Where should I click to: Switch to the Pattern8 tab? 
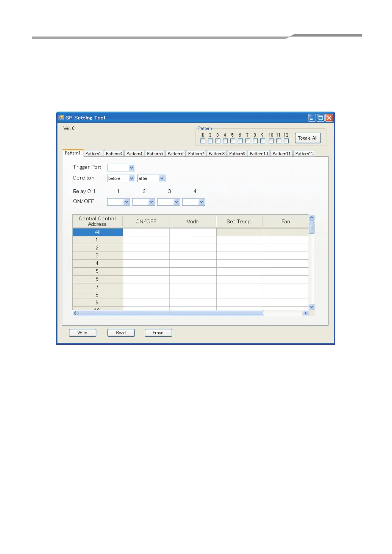(217, 154)
